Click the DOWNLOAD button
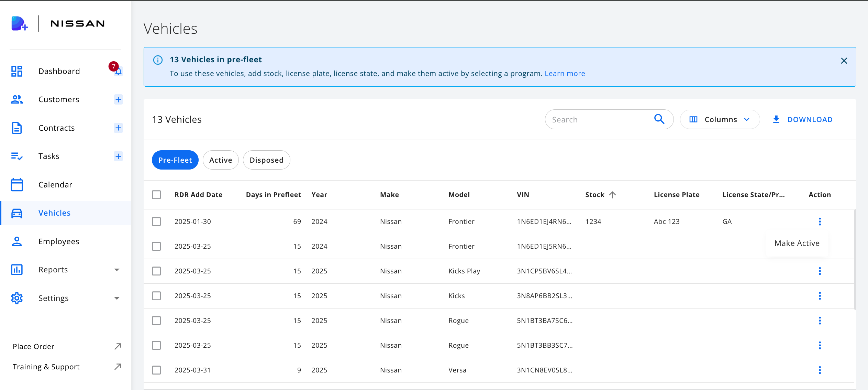The width and height of the screenshot is (868, 390). click(x=802, y=119)
